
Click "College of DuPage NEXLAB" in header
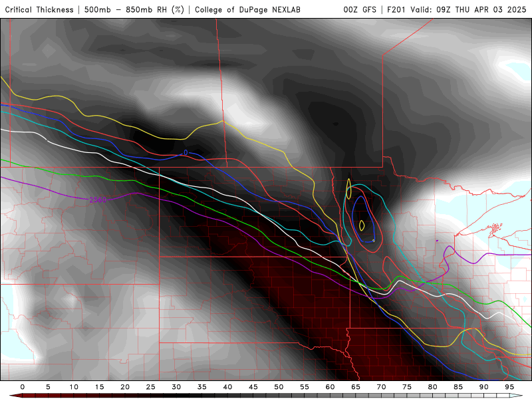tap(247, 10)
